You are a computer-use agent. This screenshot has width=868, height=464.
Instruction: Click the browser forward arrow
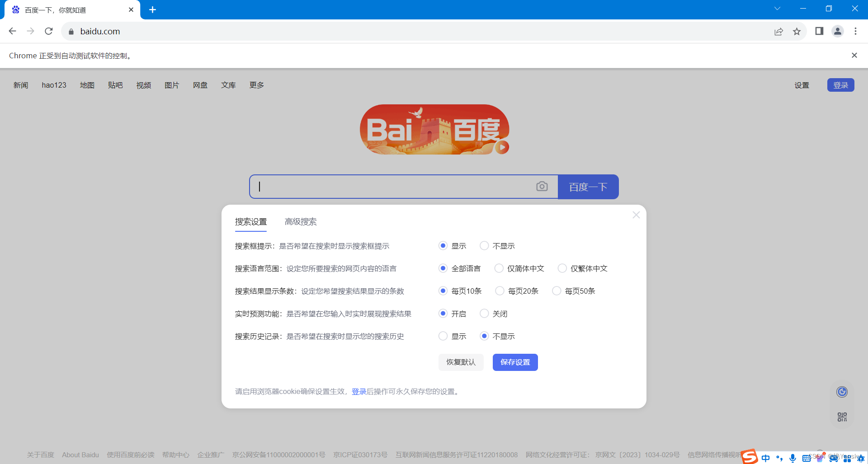31,31
